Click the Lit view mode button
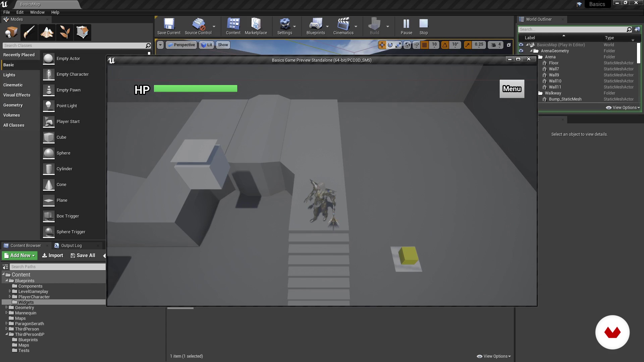Viewport: 644px width, 362px height. click(x=207, y=45)
